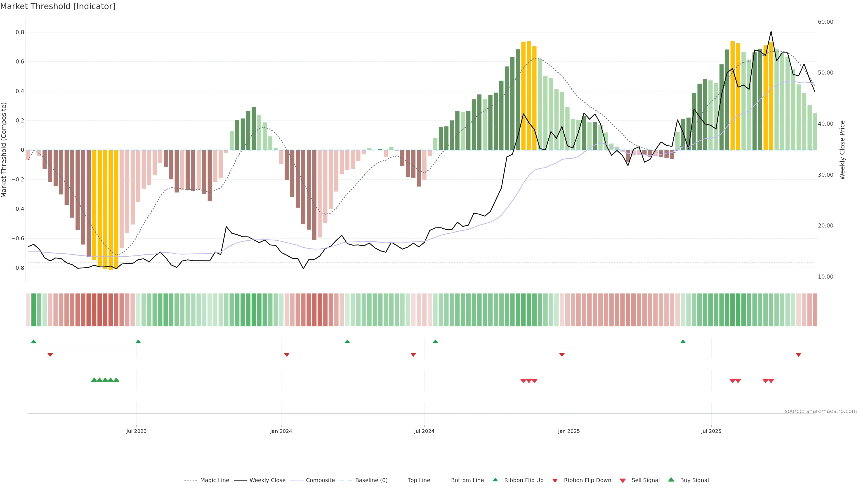Click dark green ribbon cell at far left

[x=33, y=310]
